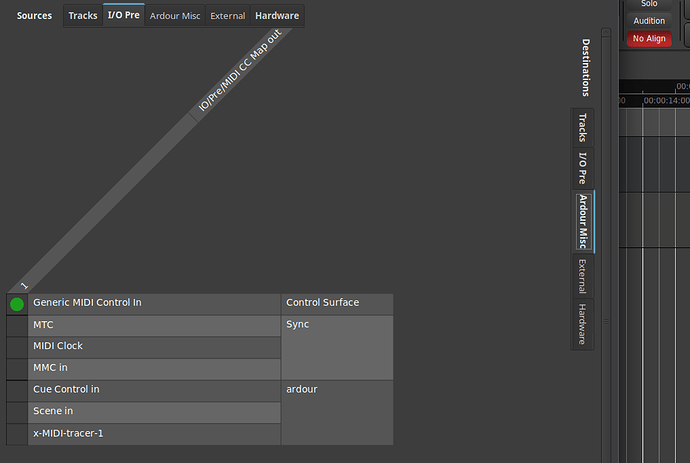Viewport: 690px width, 463px height.
Task: Click the timeline ruler at 00:00:14:00
Action: tap(667, 100)
